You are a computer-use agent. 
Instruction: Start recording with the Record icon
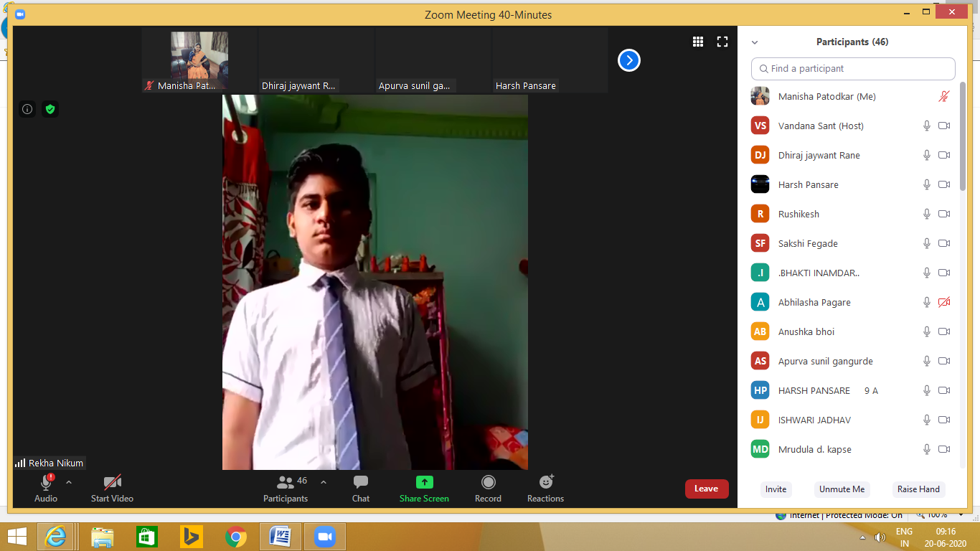[488, 482]
